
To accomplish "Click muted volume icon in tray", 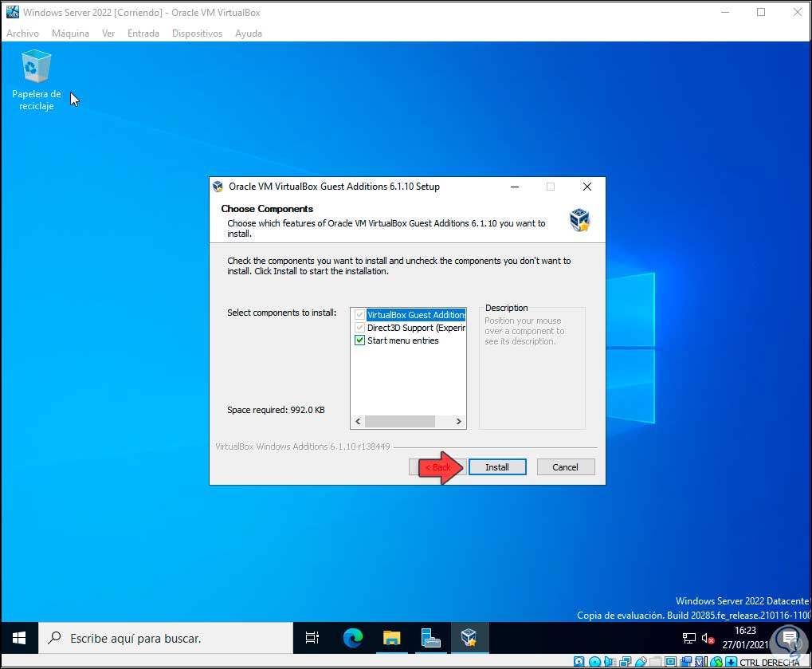I will tap(708, 639).
